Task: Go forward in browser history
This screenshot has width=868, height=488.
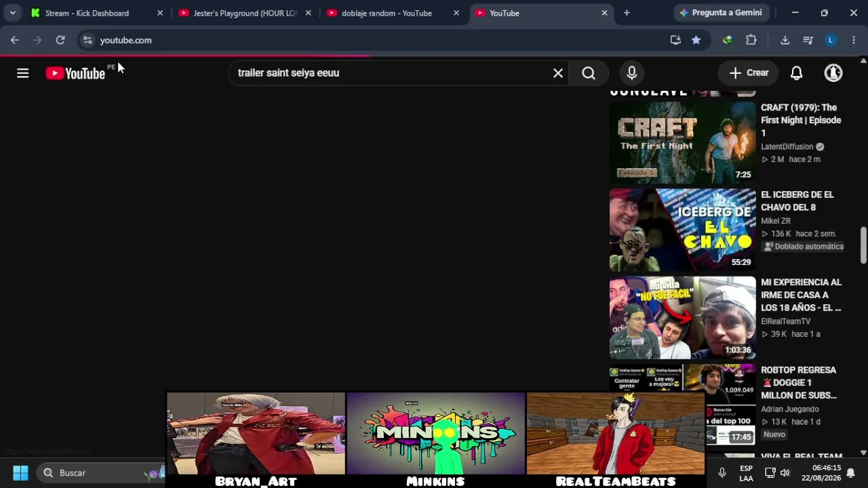Action: tap(37, 40)
